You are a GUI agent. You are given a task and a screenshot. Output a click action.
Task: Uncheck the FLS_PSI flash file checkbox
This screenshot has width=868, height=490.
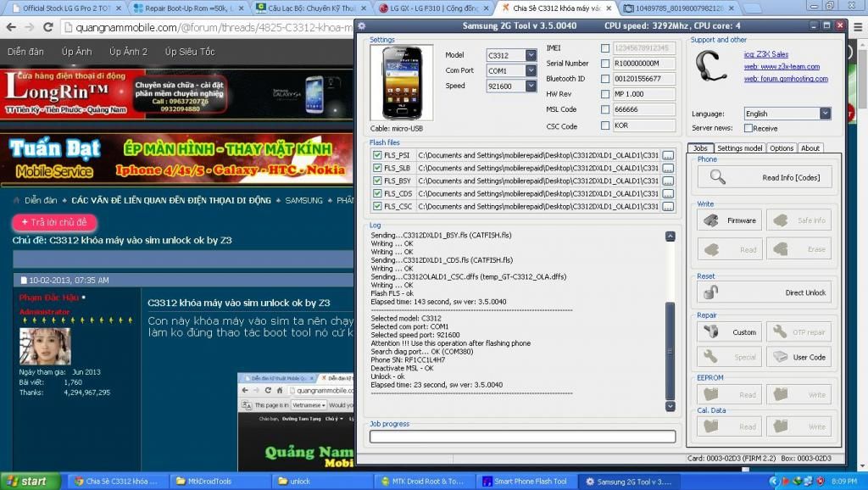pyautogui.click(x=377, y=156)
